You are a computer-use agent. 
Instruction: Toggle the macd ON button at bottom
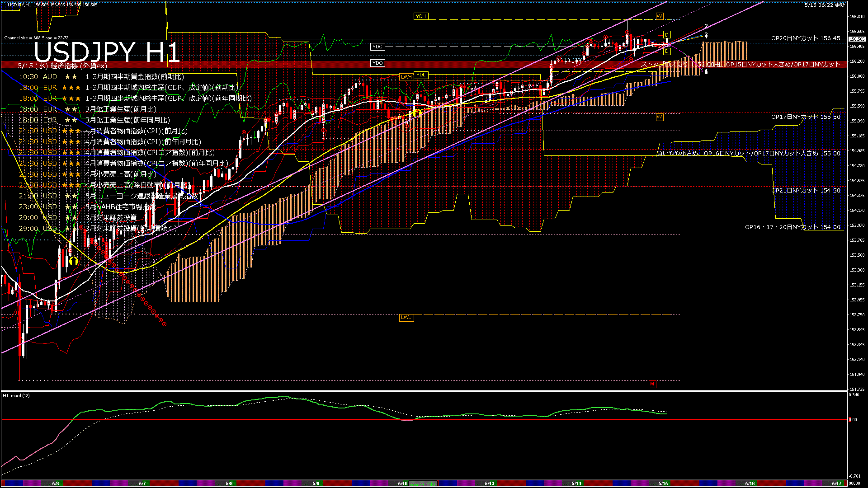coord(423,484)
